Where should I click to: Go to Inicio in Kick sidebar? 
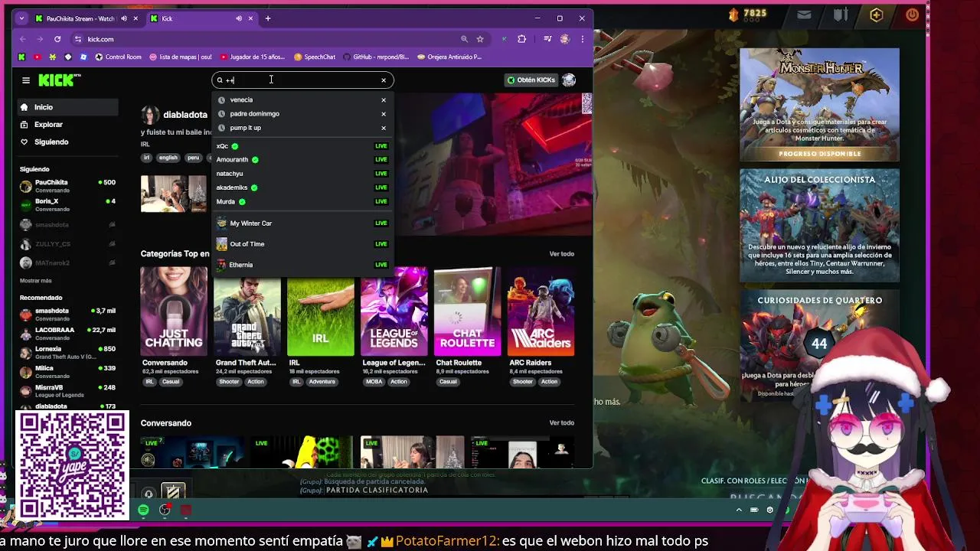[66, 107]
